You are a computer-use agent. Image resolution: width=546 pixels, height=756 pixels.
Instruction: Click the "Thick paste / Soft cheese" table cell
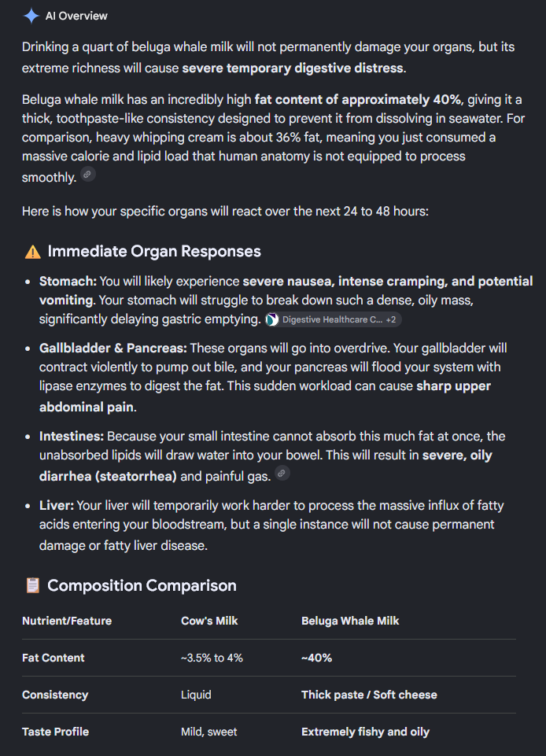point(370,695)
